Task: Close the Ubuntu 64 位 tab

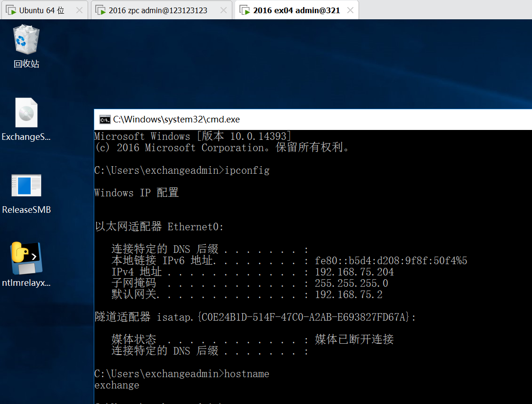Action: [79, 10]
